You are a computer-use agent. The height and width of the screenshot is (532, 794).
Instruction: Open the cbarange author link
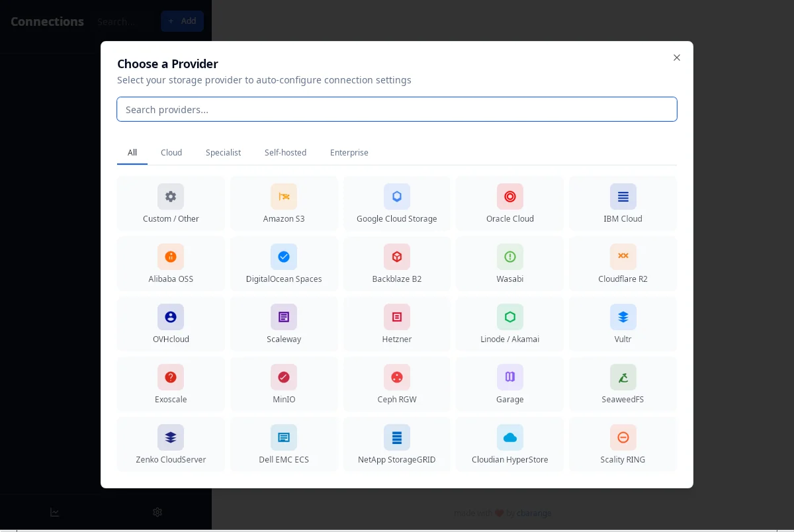534,513
